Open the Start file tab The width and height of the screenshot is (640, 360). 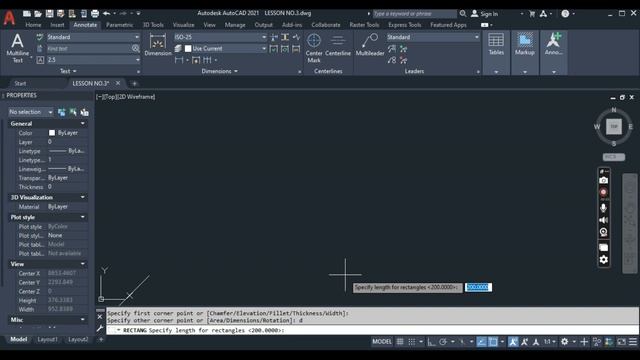click(20, 83)
